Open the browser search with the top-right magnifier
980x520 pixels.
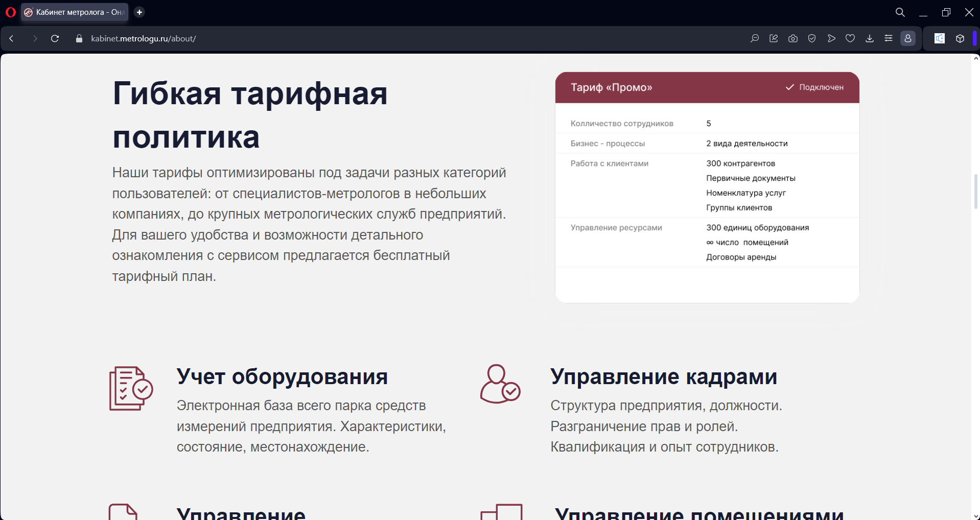coord(900,12)
